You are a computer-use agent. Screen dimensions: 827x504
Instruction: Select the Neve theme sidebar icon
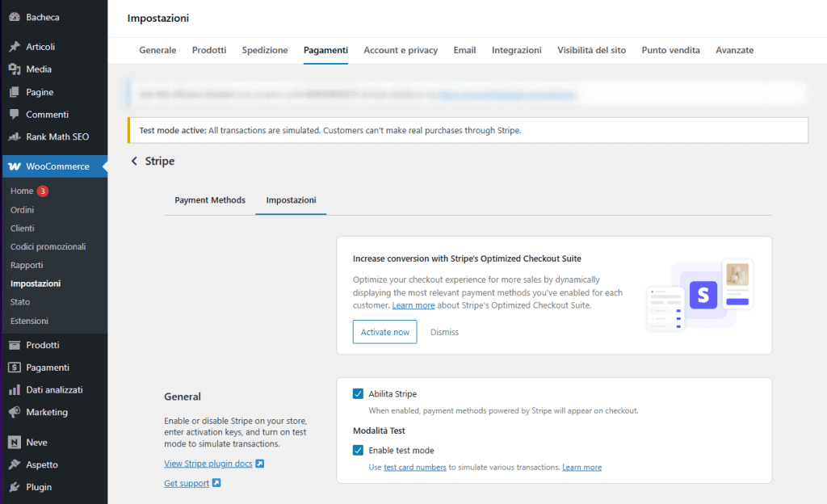[x=12, y=442]
